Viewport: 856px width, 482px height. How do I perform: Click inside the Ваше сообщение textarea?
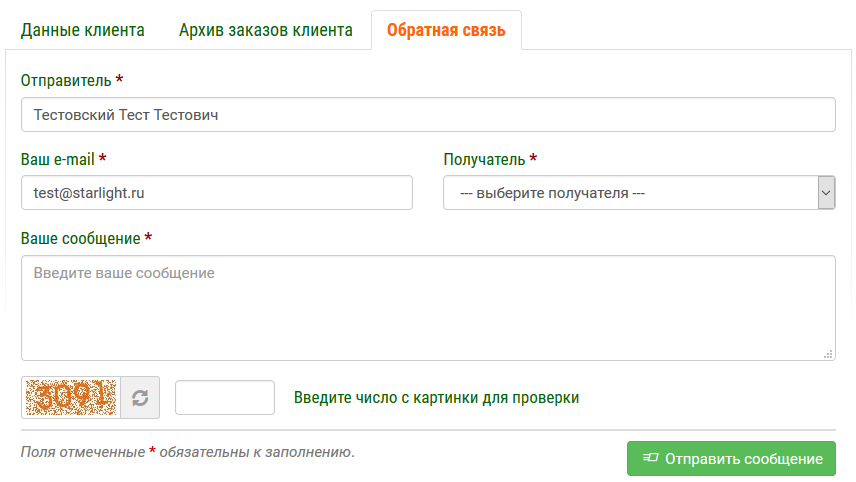(x=428, y=308)
